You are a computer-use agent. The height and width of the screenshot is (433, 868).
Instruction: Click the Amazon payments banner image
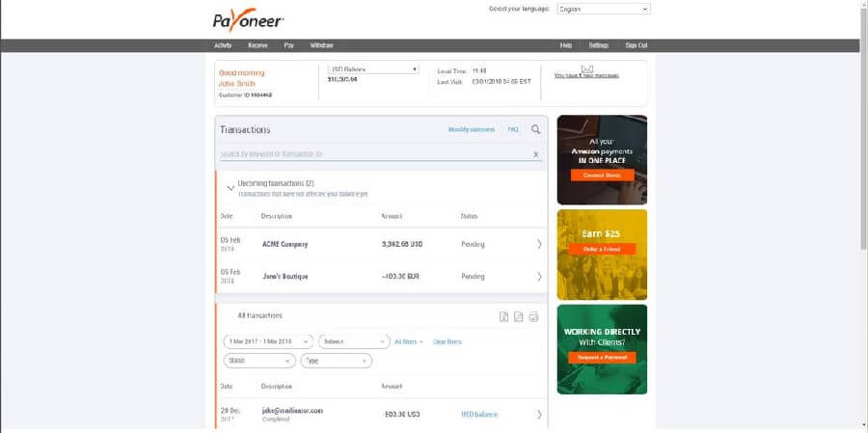tap(602, 160)
